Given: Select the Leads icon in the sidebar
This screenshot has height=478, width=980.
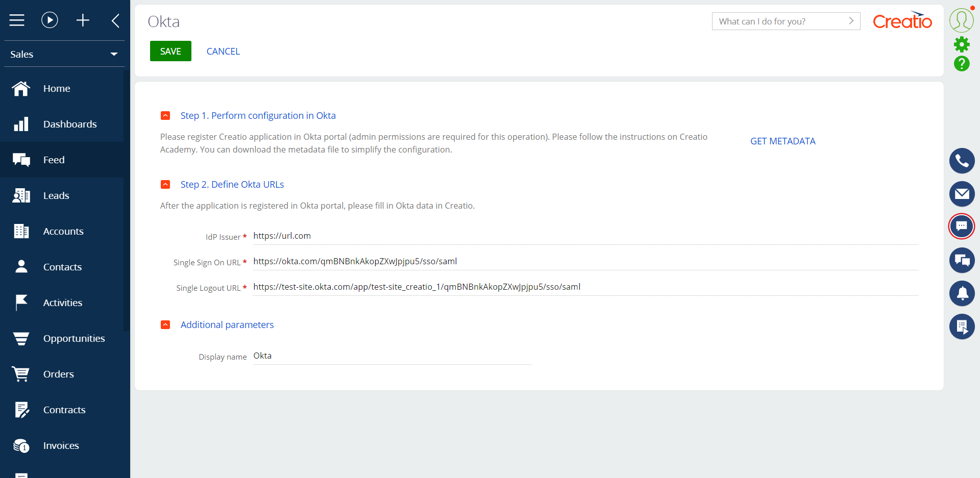Looking at the screenshot, I should tap(21, 195).
